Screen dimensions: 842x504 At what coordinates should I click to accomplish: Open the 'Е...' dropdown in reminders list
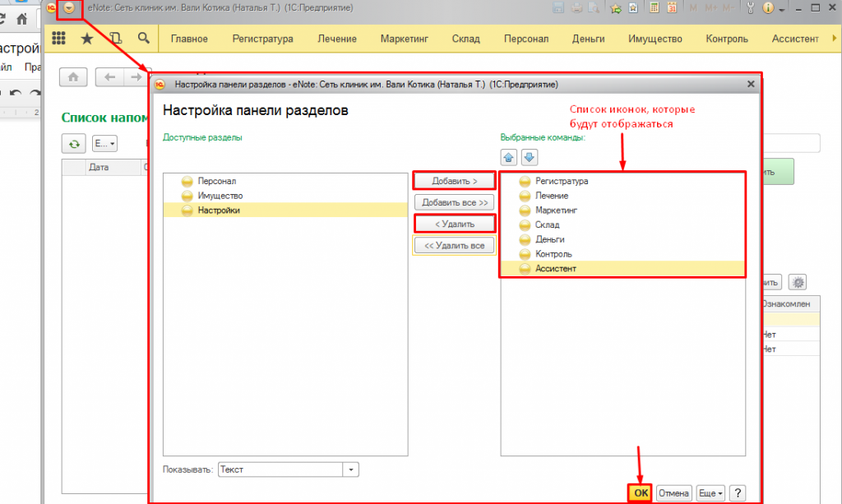(104, 144)
